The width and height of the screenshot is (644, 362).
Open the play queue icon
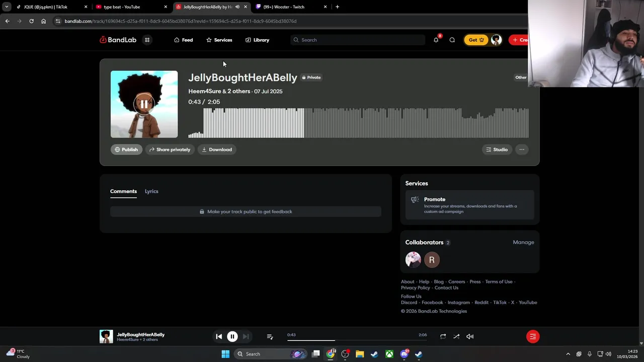click(x=270, y=336)
